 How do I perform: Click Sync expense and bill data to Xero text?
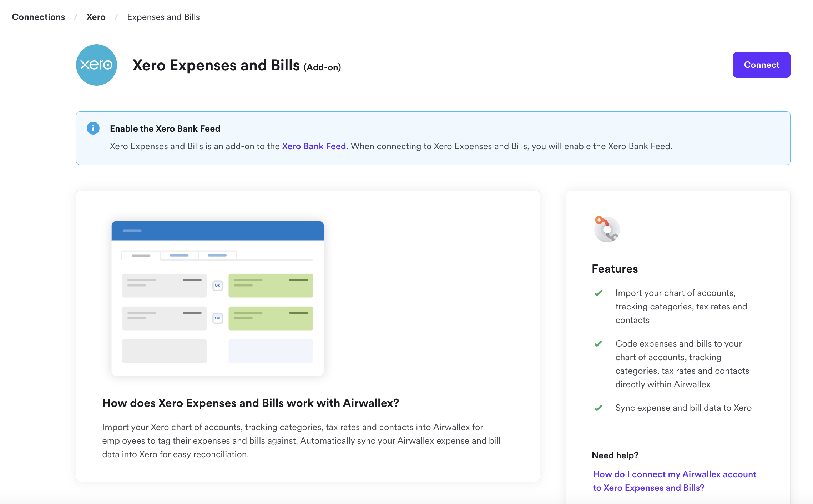pyautogui.click(x=683, y=408)
